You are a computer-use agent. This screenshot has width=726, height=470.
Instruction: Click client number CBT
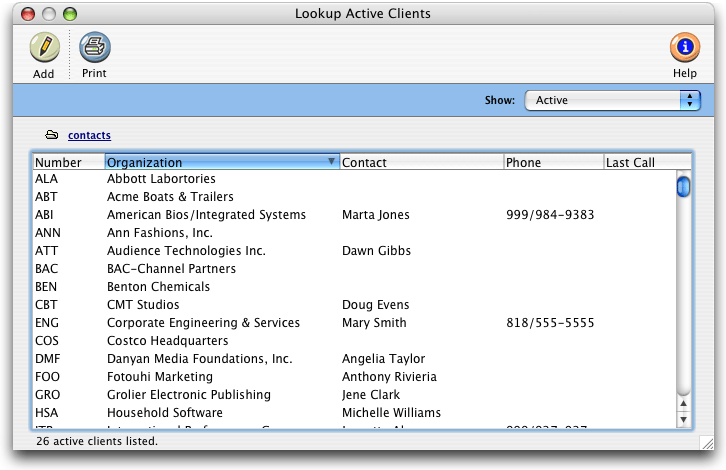tap(46, 305)
